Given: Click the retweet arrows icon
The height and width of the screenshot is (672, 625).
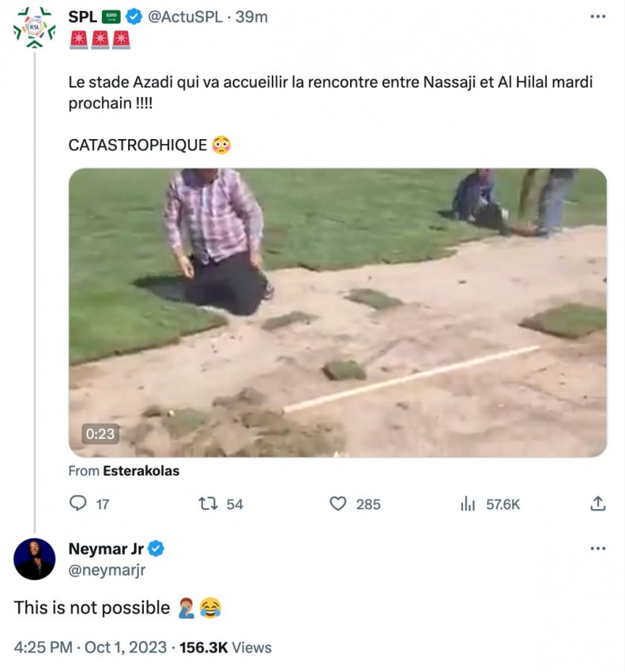Looking at the screenshot, I should click(x=208, y=504).
